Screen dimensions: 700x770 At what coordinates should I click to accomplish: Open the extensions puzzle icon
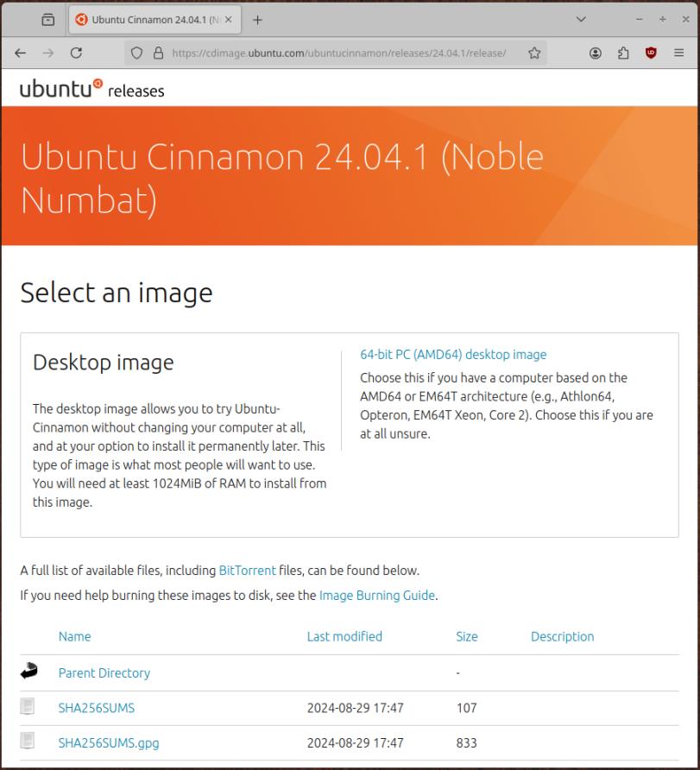coord(623,53)
